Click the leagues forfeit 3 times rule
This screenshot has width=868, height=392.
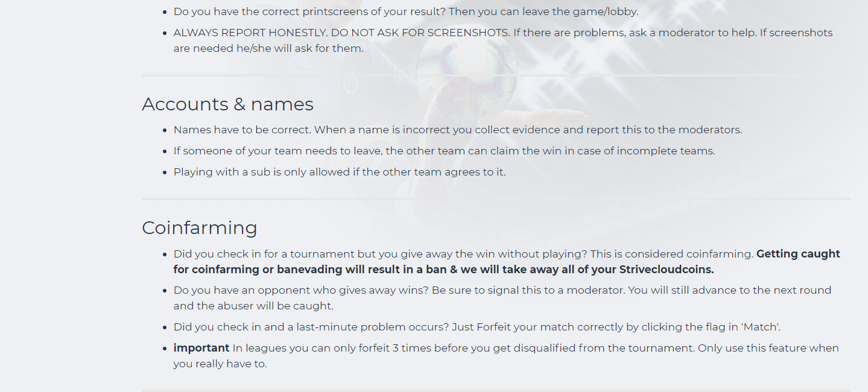[x=535, y=348]
